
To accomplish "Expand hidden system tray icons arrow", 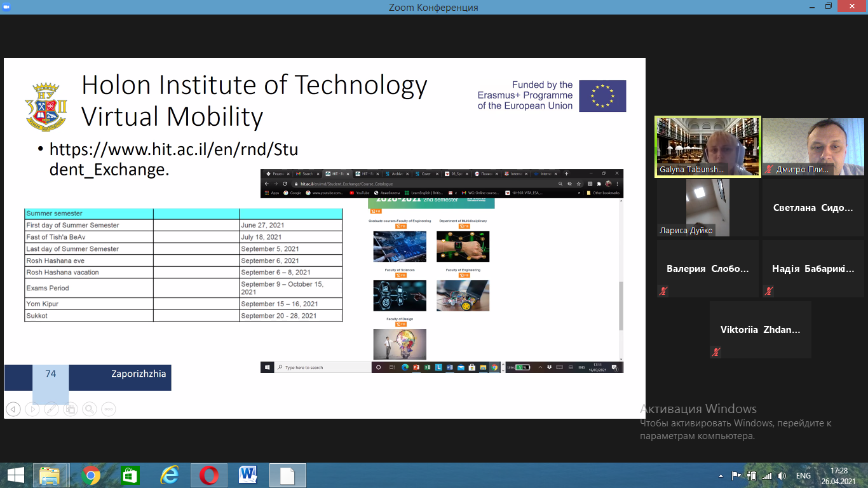I will pos(721,475).
